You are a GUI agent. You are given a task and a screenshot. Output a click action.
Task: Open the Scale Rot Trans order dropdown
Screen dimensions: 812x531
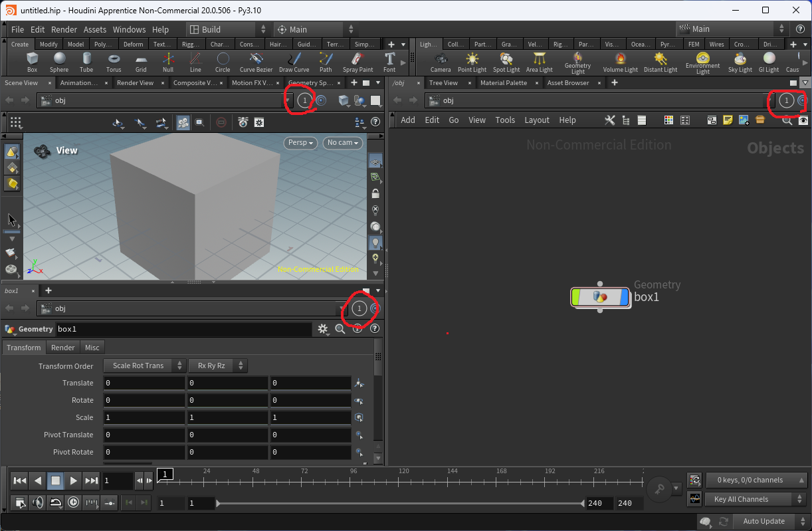pos(144,366)
